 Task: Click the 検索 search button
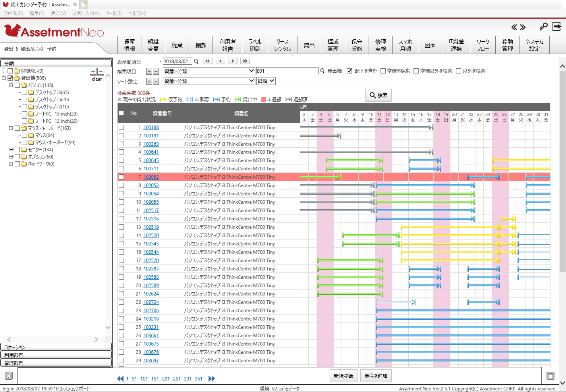[378, 95]
